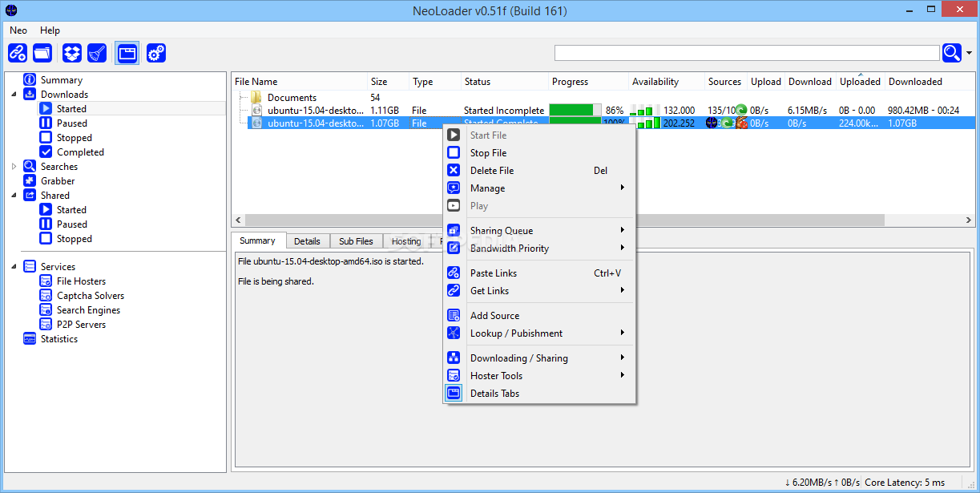Open the Lookup / Publishment submenu
This screenshot has width=980, height=493.
coord(539,333)
